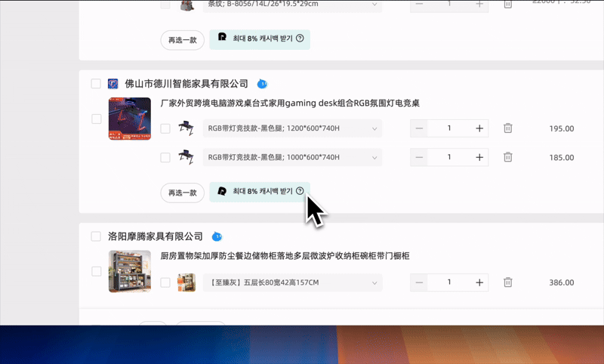Delete the 1000*600*740H desk item via trash icon

(508, 157)
